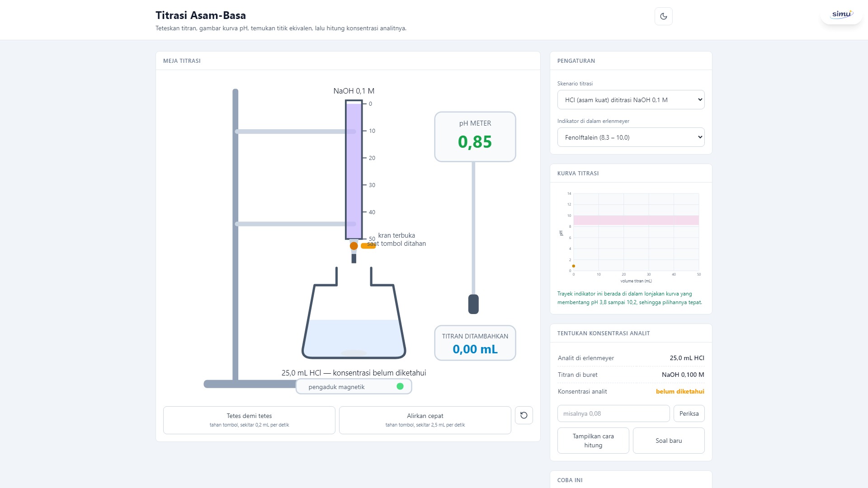The height and width of the screenshot is (488, 868).
Task: Click the green magnetic stirrer indicator
Action: [x=400, y=386]
